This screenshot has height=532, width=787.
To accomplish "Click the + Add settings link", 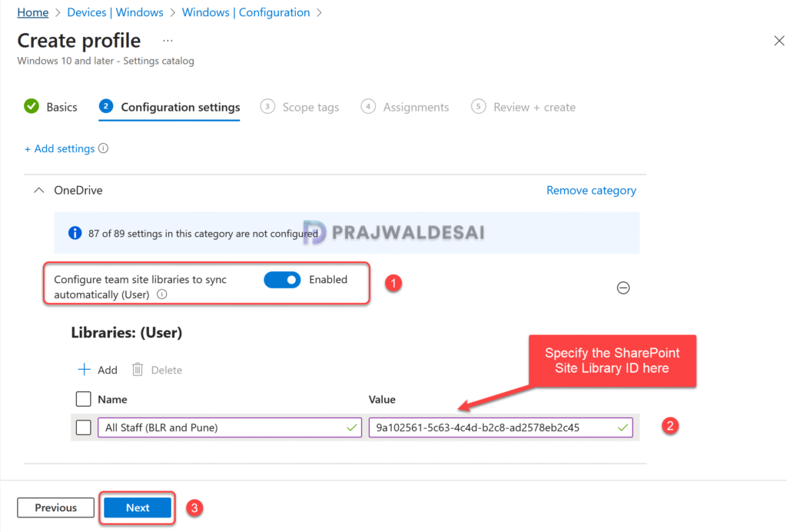I will tap(60, 148).
